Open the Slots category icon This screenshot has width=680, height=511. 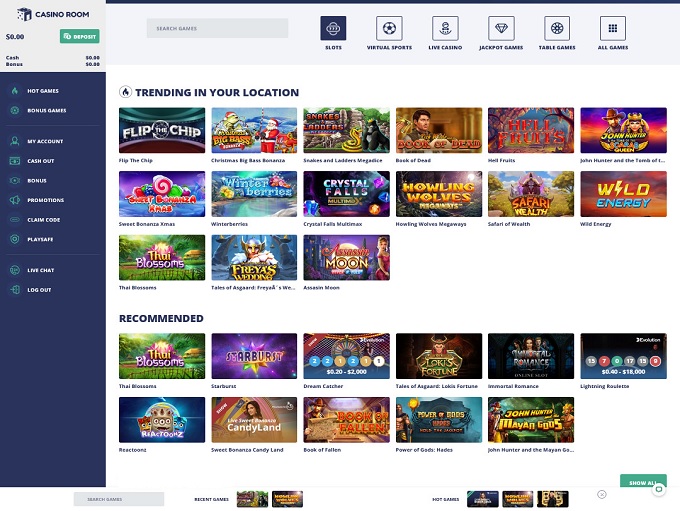coord(333,28)
